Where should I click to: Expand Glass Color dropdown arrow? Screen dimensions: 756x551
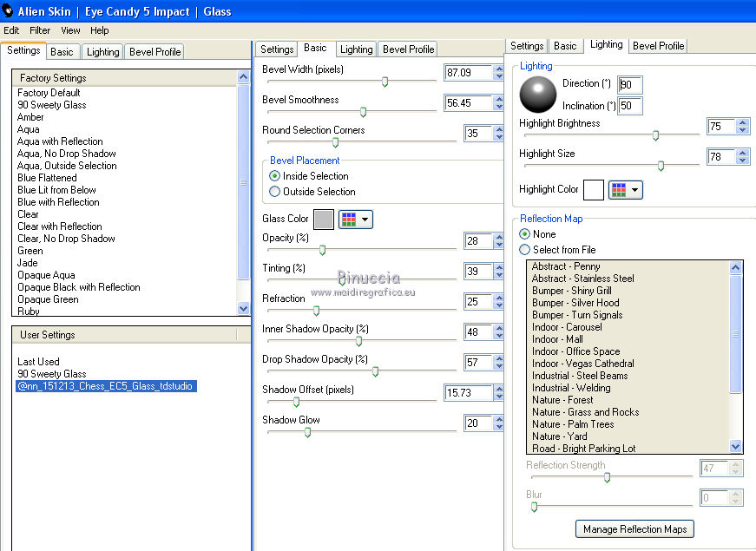(365, 220)
